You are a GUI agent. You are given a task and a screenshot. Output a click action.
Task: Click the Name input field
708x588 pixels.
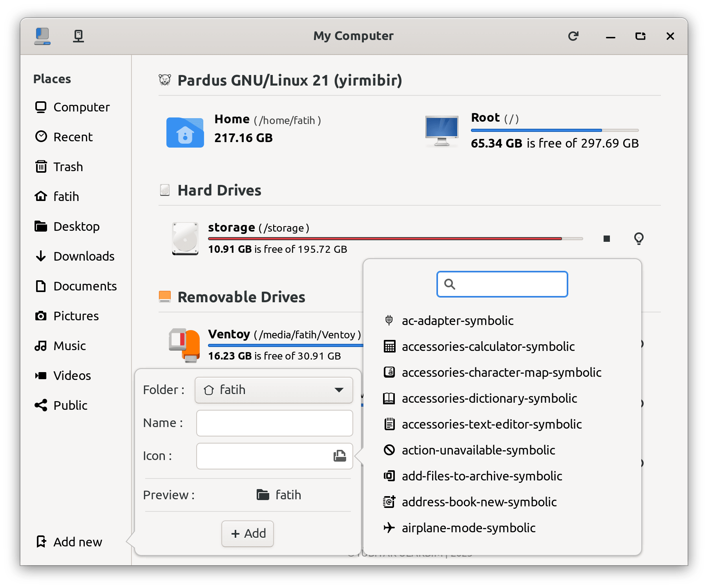click(275, 423)
